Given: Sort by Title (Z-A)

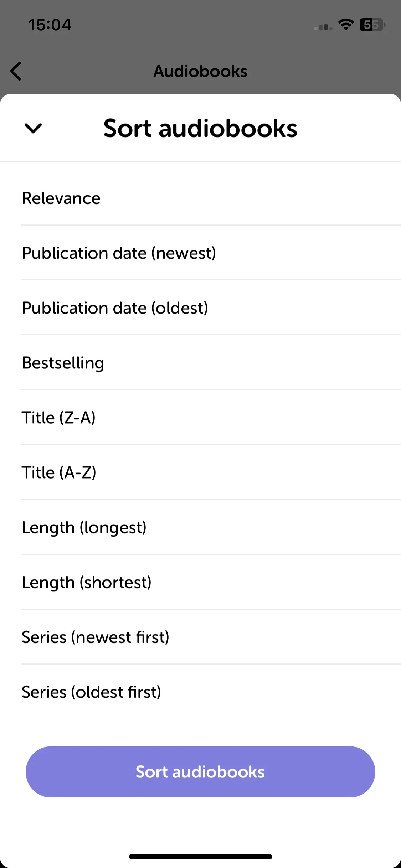Looking at the screenshot, I should pyautogui.click(x=200, y=418).
